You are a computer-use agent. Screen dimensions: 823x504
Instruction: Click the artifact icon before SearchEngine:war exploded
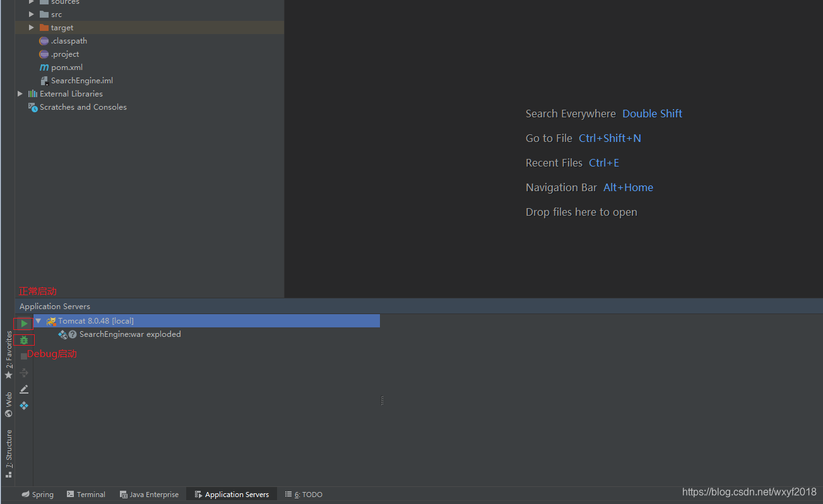click(62, 334)
